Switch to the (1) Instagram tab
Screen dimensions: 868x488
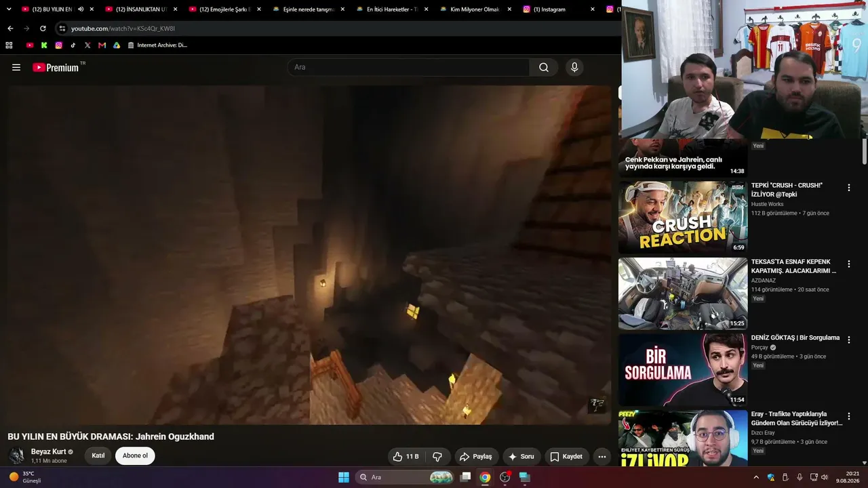click(559, 9)
